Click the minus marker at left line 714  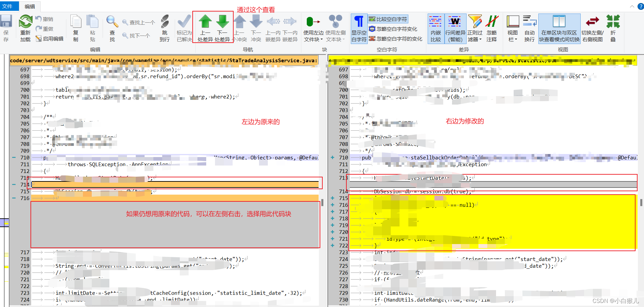click(14, 184)
